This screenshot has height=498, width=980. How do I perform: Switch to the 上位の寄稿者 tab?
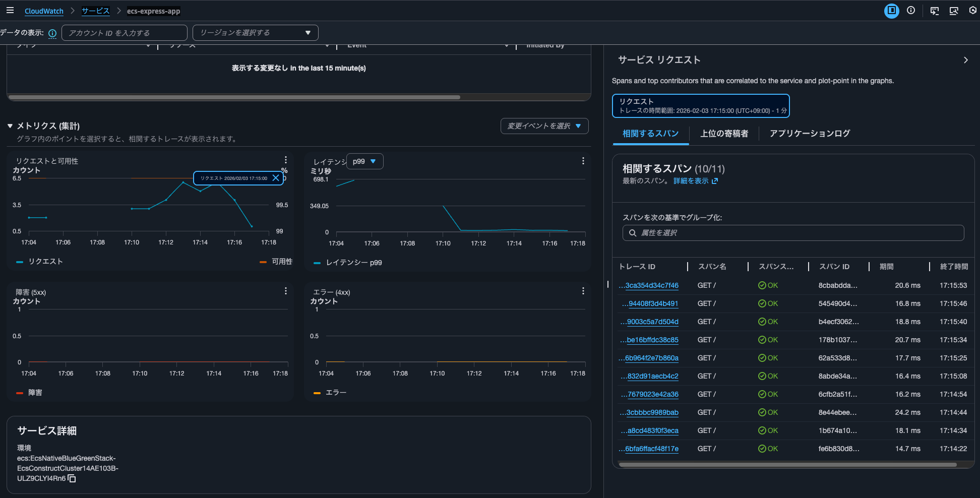pos(724,134)
